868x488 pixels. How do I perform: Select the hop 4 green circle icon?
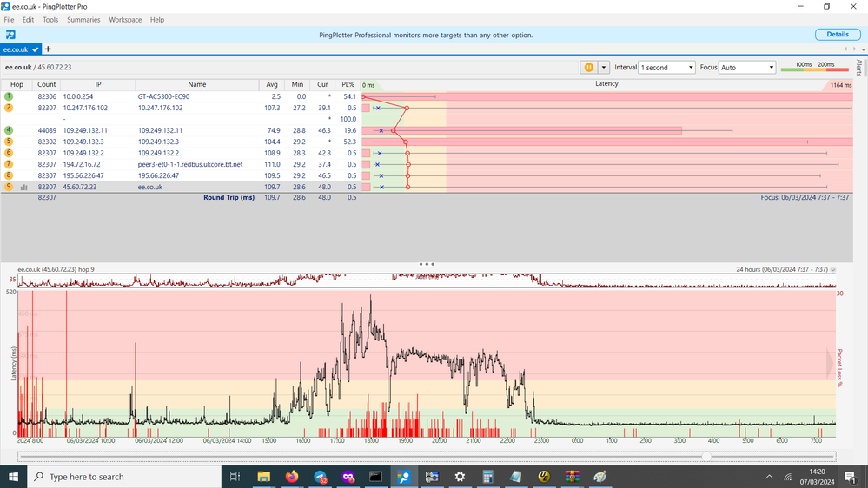click(x=9, y=130)
